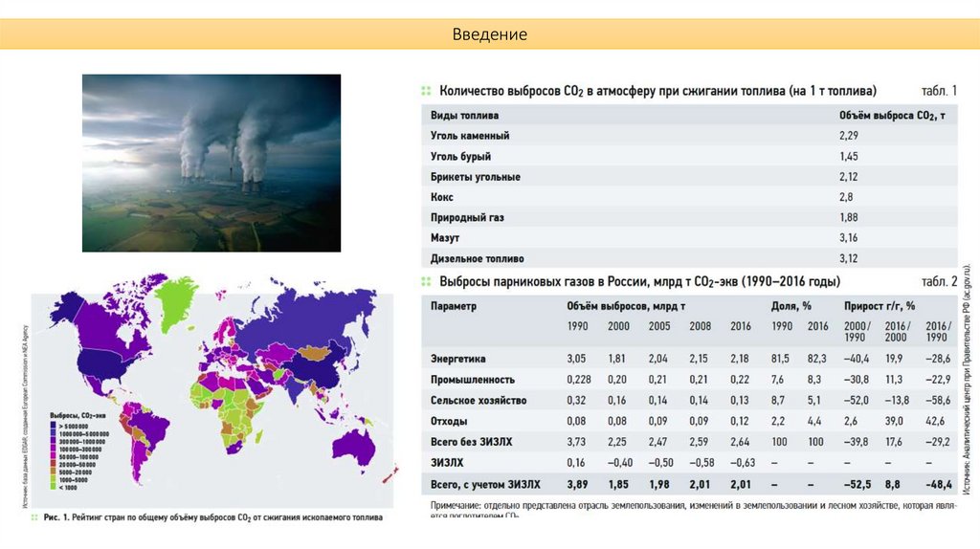Click the 'табл. 1' label
Image resolution: width=980 pixels, height=549 pixels.
[x=938, y=92]
